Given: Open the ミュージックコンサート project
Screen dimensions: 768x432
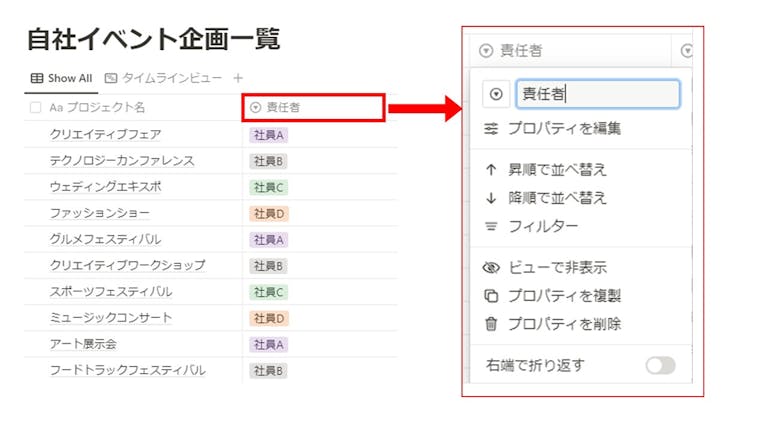Looking at the screenshot, I should (x=111, y=317).
